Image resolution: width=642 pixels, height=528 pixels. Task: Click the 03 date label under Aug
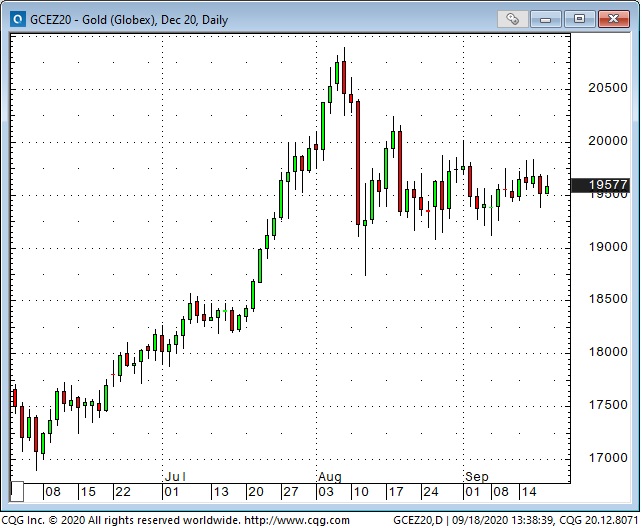326,492
